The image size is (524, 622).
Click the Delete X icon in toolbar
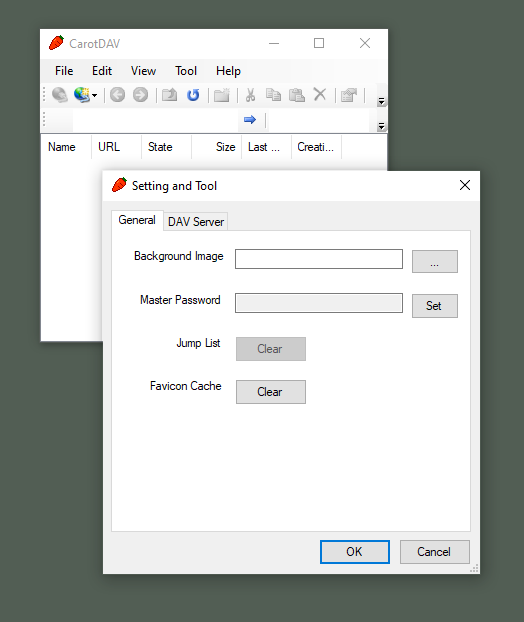pos(320,95)
